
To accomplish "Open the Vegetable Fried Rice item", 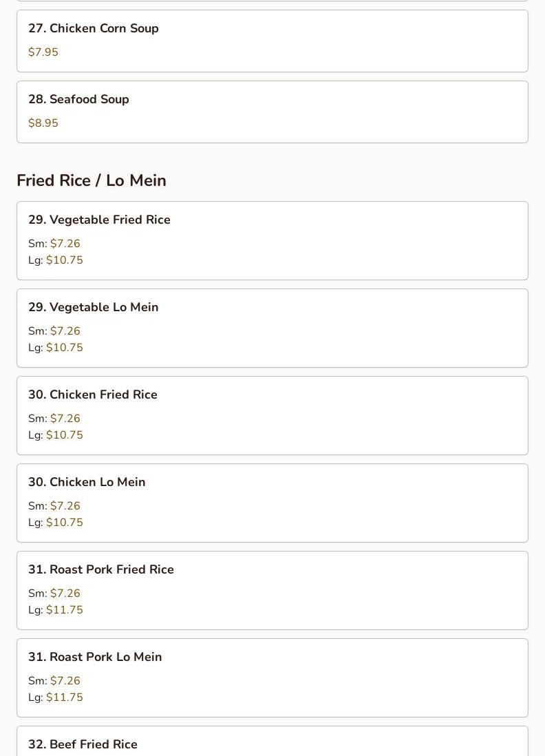I will point(99,220).
